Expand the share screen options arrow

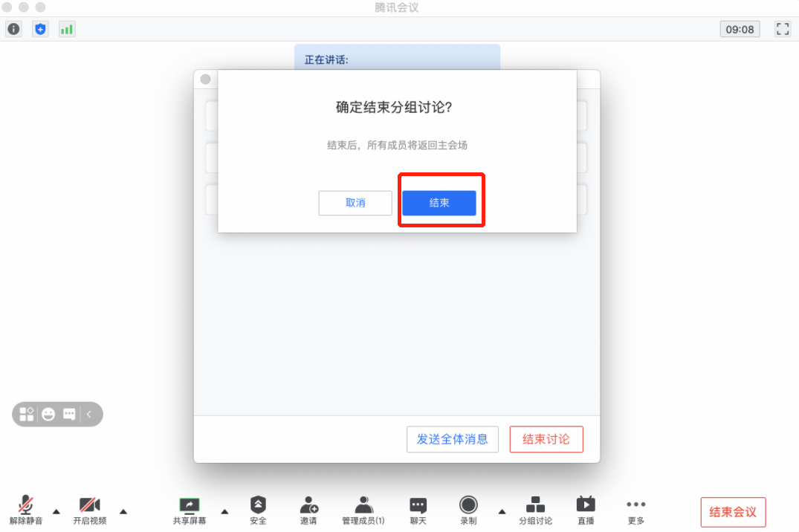pos(224,512)
